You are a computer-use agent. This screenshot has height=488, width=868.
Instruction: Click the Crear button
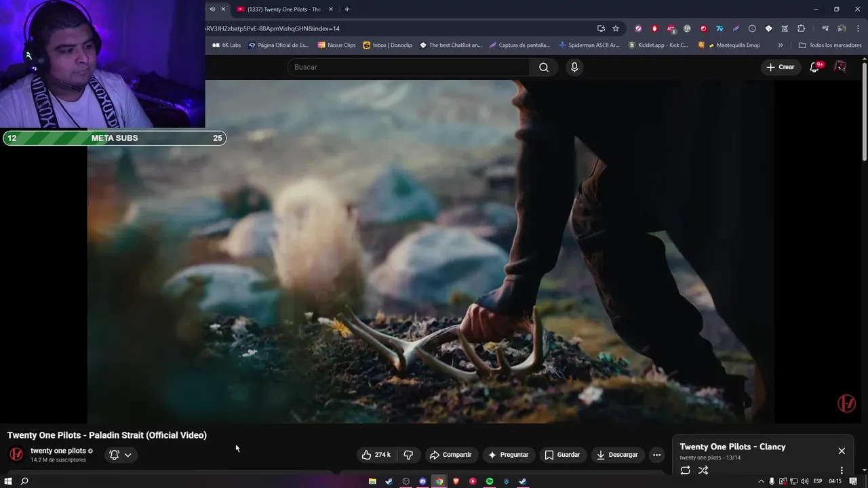click(x=780, y=67)
